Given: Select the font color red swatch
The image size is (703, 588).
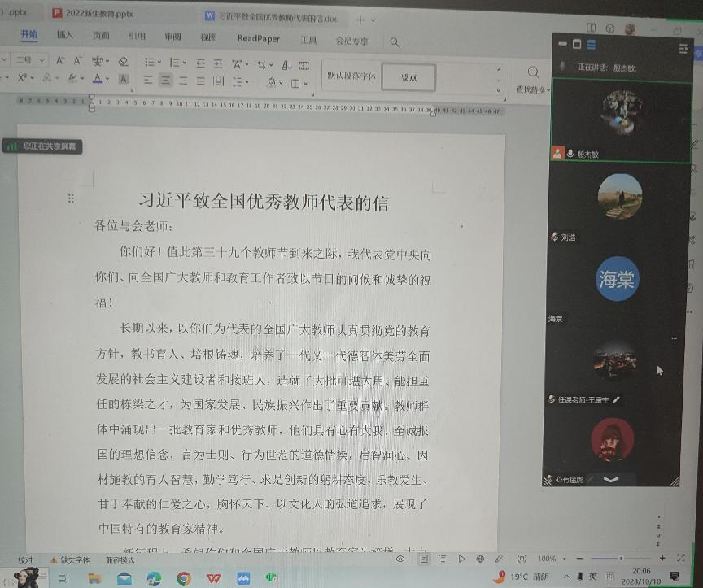Looking at the screenshot, I should point(97,80).
